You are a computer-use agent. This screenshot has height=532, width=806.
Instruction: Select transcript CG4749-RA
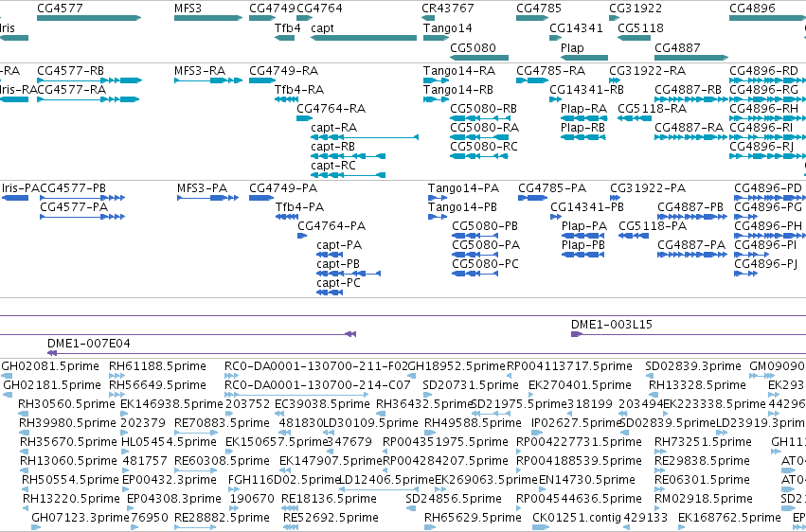pos(262,80)
